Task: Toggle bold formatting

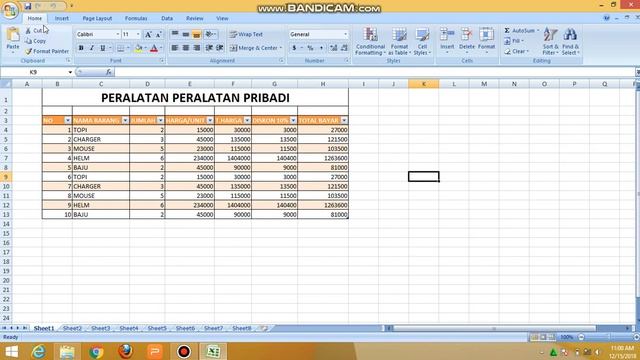Action: click(x=81, y=48)
